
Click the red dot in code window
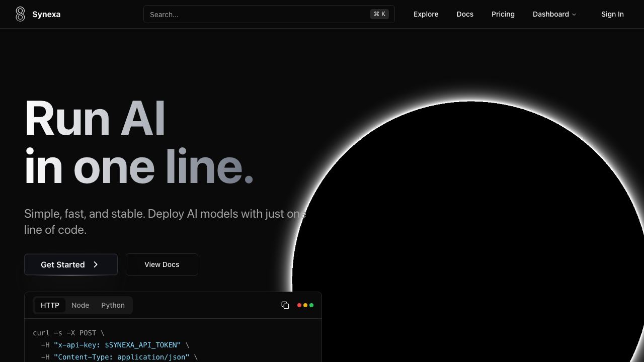coord(299,305)
